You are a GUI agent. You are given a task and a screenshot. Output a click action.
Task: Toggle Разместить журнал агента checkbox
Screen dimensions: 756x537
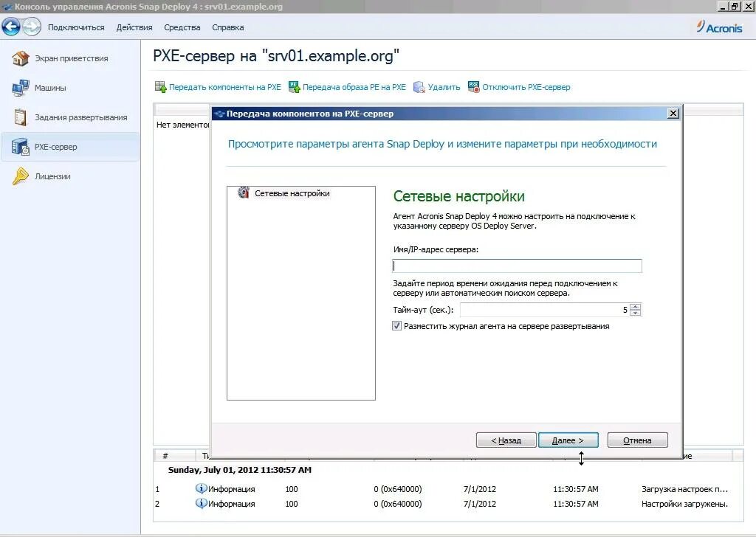click(396, 326)
